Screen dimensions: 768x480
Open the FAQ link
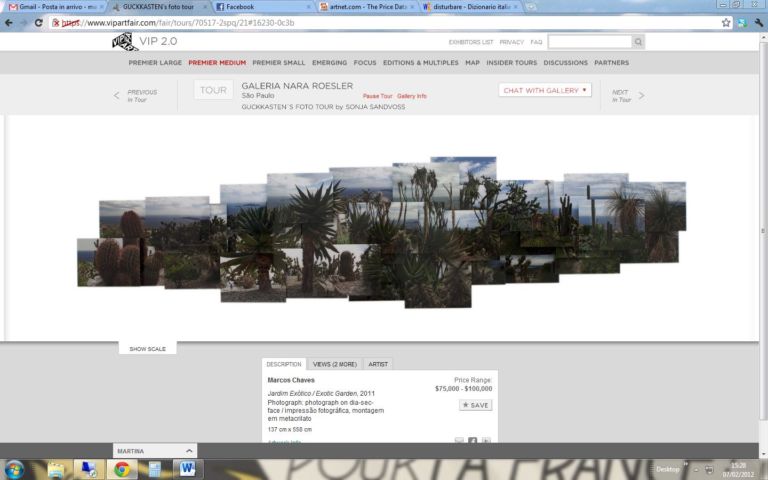[536, 42]
